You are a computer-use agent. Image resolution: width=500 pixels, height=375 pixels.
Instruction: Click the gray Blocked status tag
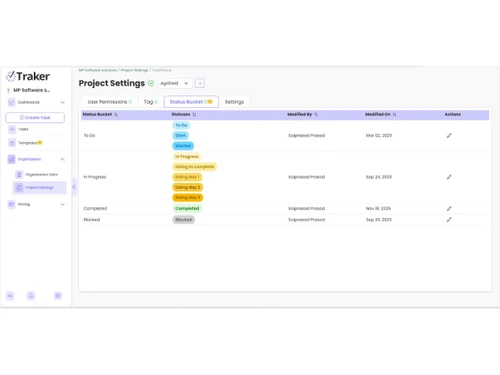pos(184,220)
